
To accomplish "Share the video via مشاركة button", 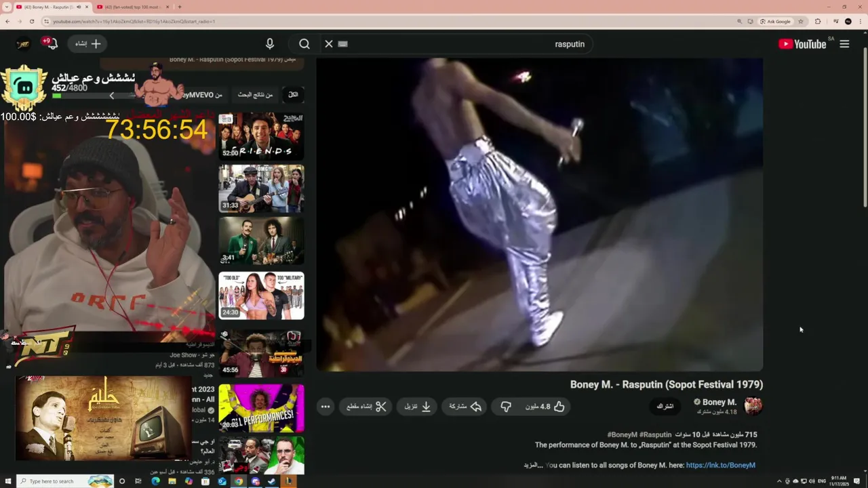I will tap(465, 407).
